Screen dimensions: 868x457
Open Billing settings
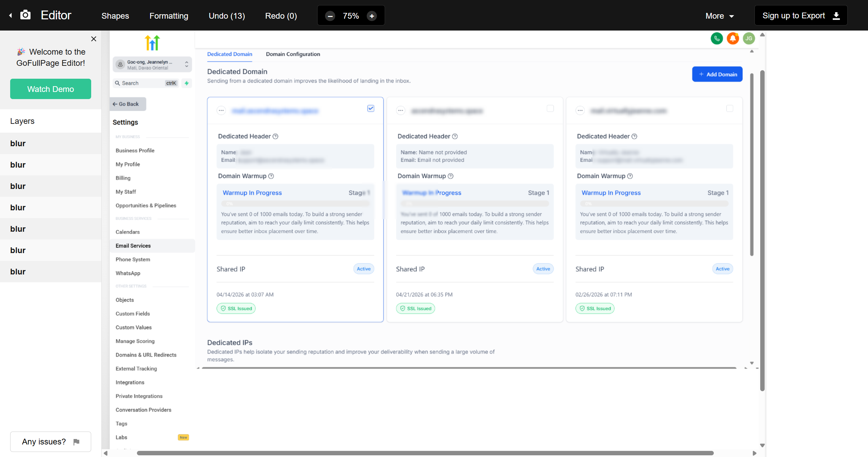123,178
